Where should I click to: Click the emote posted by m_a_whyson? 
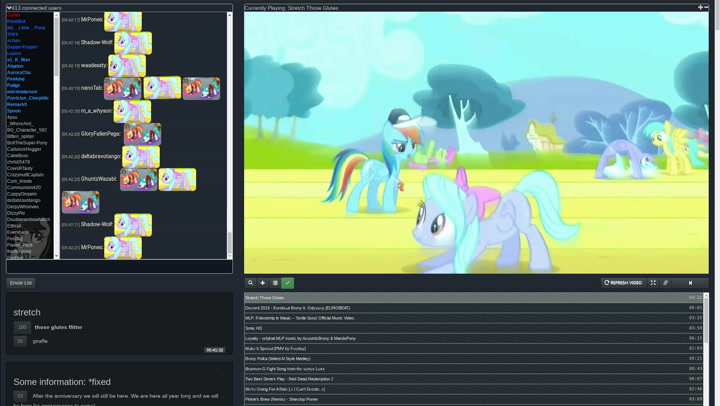click(132, 111)
